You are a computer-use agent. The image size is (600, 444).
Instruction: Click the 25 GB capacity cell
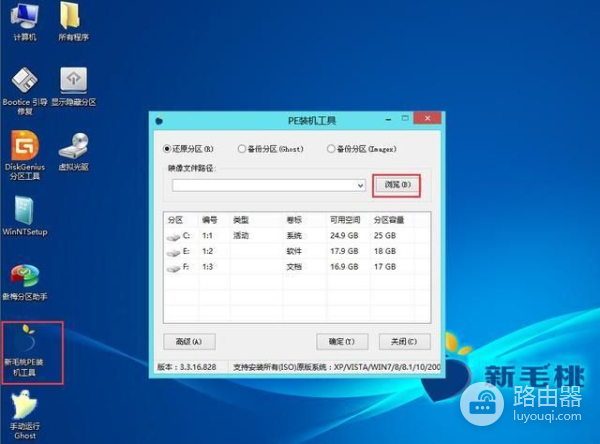coord(385,236)
